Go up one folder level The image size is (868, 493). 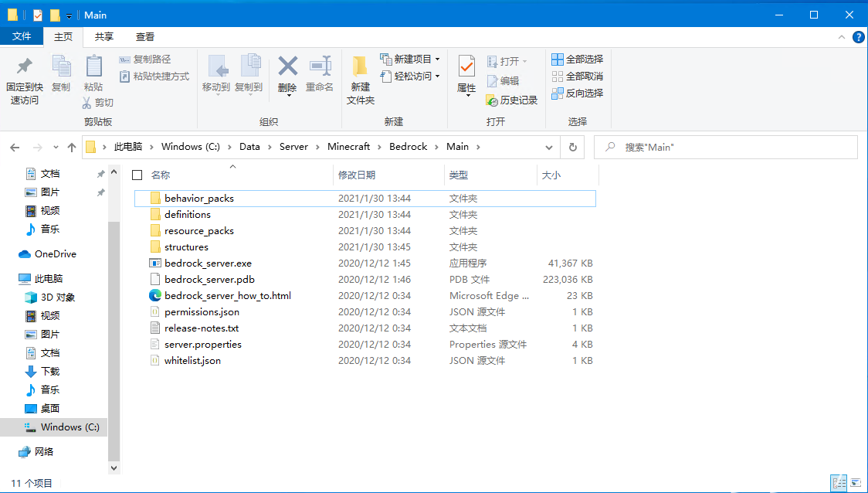point(71,148)
